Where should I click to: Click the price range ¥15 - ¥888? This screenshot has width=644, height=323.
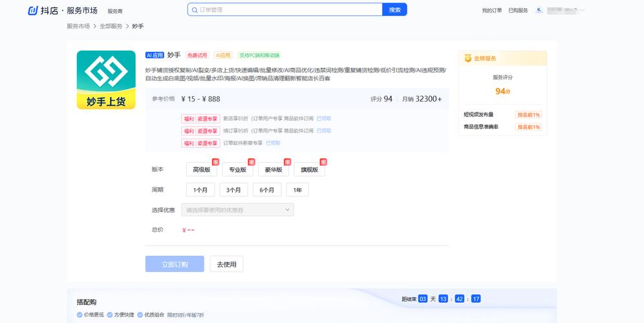click(200, 99)
